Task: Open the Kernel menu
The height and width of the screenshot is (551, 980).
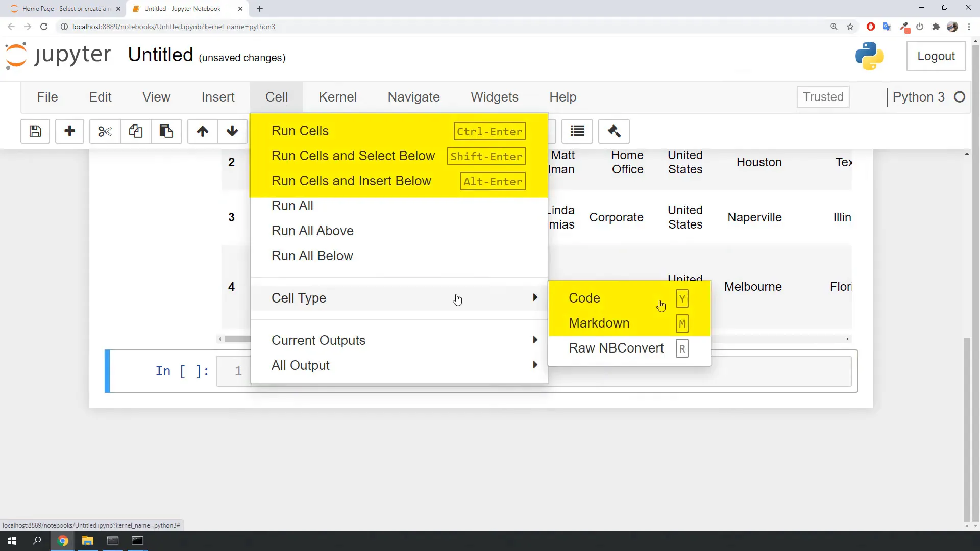Action: point(337,97)
